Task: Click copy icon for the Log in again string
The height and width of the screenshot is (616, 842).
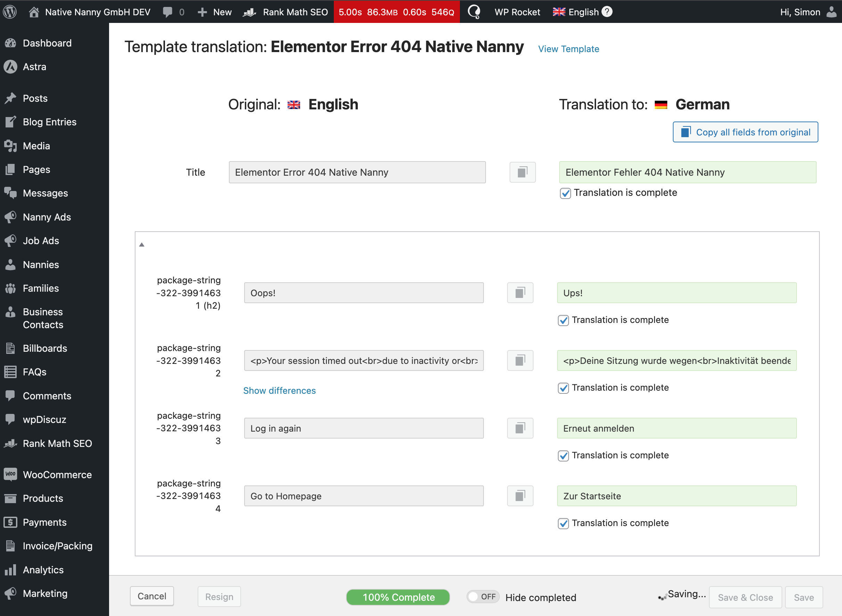Action: pos(520,428)
